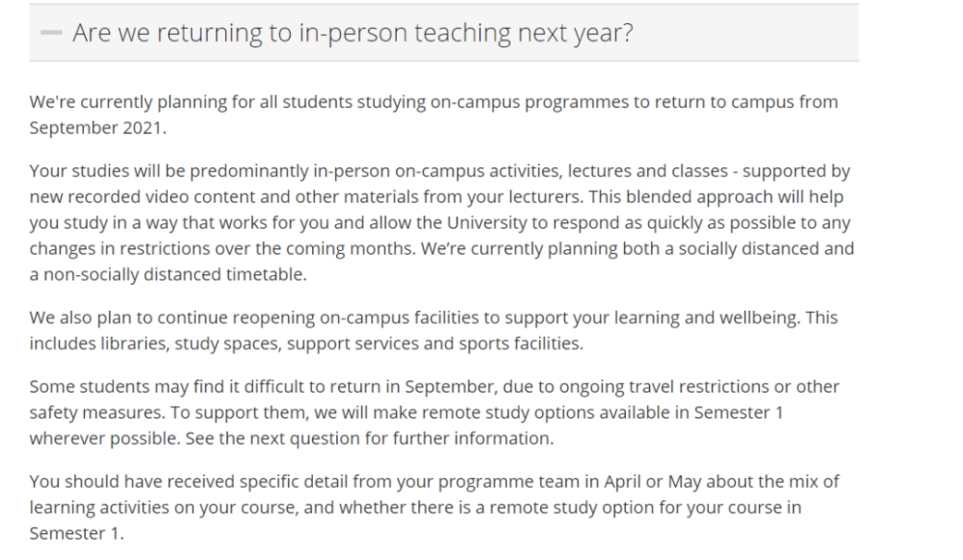Click the gray accordion header bar's empty right side

pos(745,33)
